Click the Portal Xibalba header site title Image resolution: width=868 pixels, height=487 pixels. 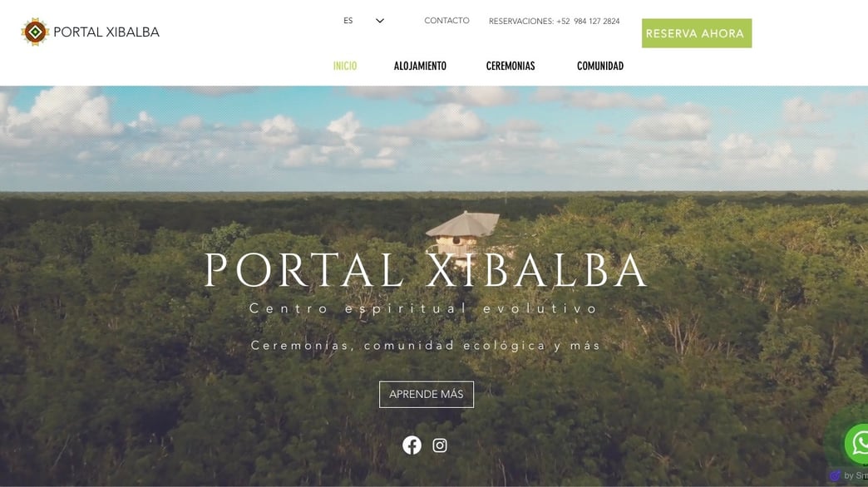pyautogui.click(x=106, y=32)
